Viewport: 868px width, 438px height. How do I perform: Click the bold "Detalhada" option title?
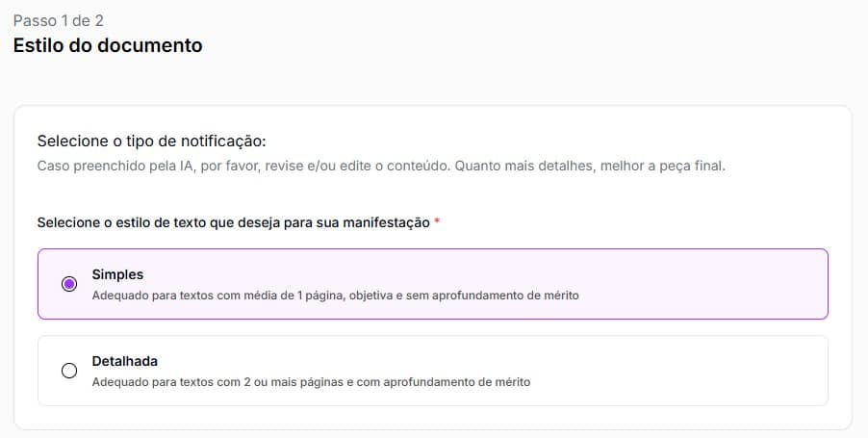[124, 361]
